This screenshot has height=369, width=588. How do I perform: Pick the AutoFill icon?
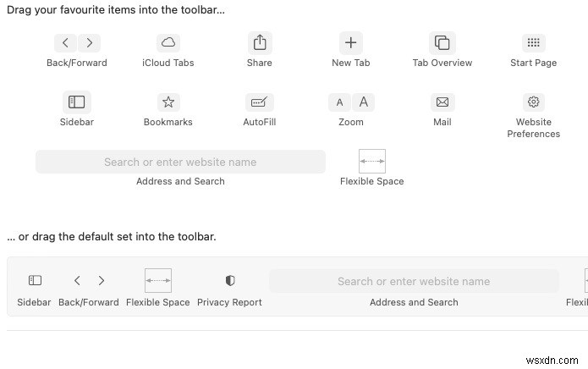coord(259,102)
